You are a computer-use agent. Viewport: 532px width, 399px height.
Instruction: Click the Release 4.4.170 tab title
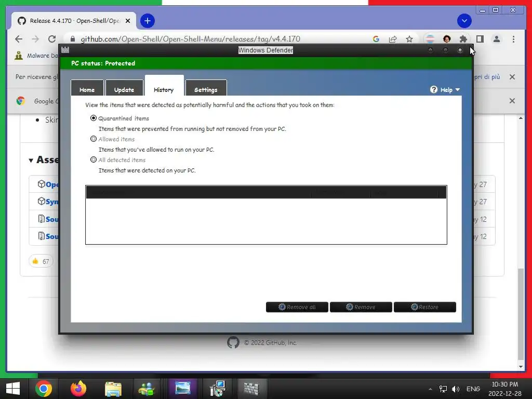pos(75,21)
